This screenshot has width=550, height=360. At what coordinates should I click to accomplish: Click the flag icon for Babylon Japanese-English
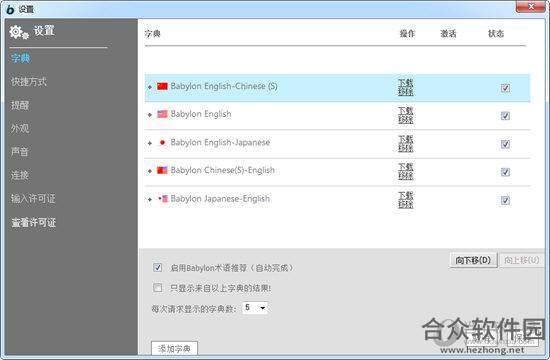pyautogui.click(x=162, y=199)
